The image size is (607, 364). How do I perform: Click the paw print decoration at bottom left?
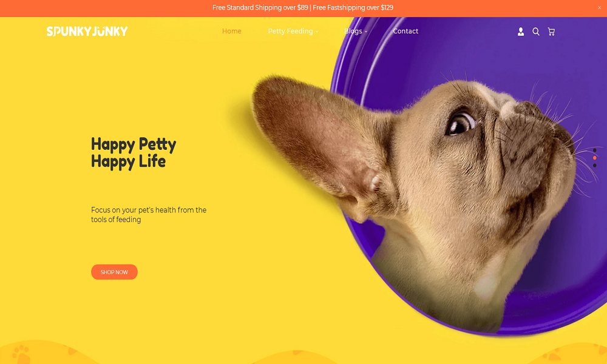pyautogui.click(x=21, y=354)
